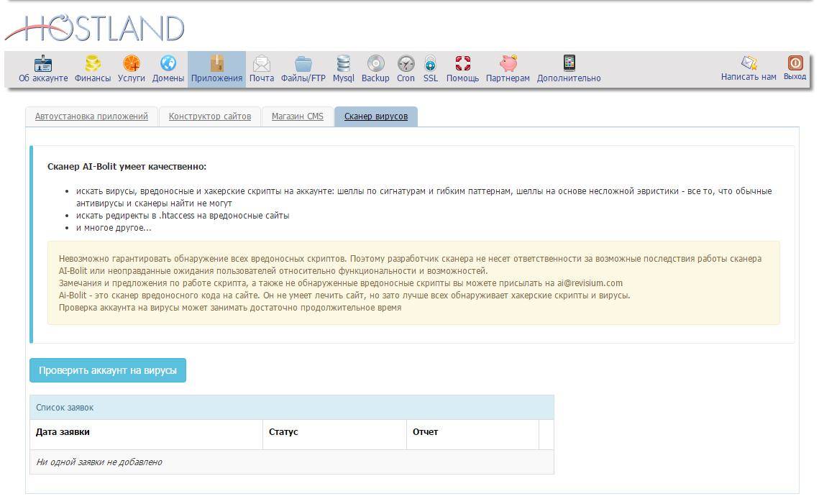
Task: Open the Cron clock icon
Action: pyautogui.click(x=406, y=64)
